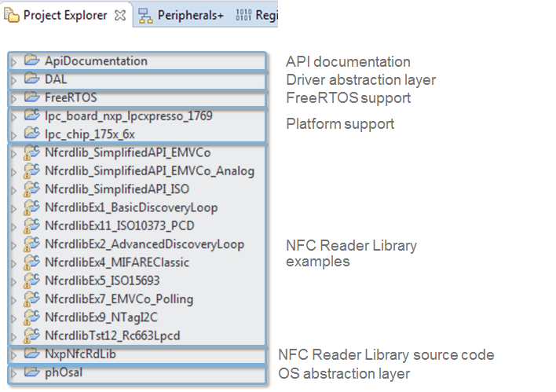Click the lpc_chip_175x_6x project icon
This screenshot has height=392, width=556.
31,134
